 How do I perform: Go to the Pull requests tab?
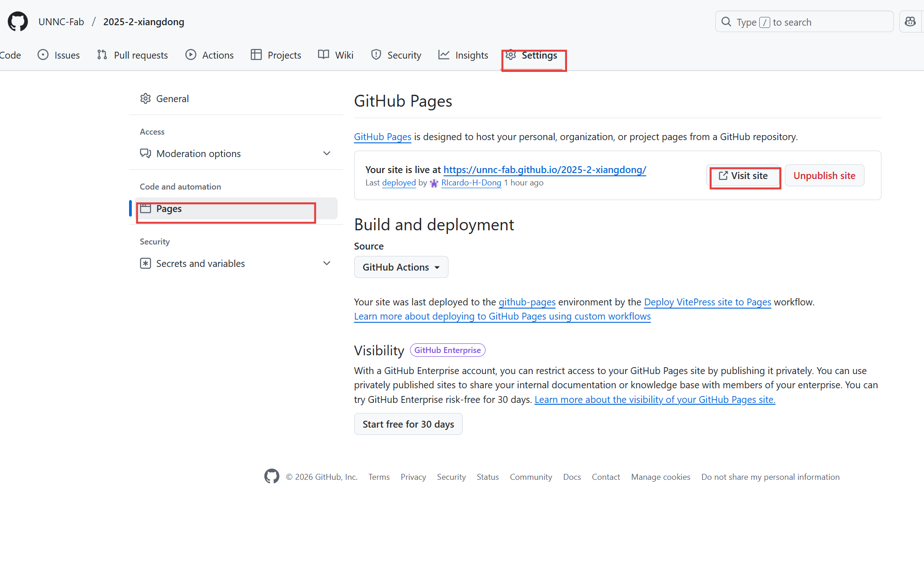click(133, 55)
